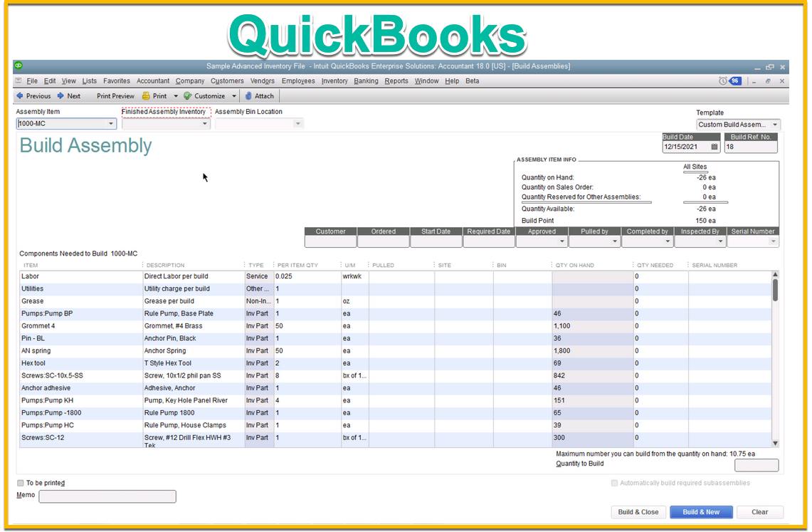Open the reminders alarm clock icon
Viewport: 812px width, 532px height.
(x=723, y=80)
